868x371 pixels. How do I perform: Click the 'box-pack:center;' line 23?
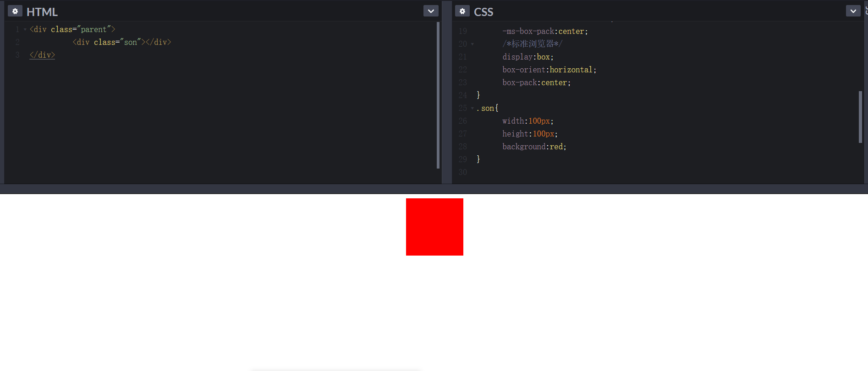click(537, 82)
